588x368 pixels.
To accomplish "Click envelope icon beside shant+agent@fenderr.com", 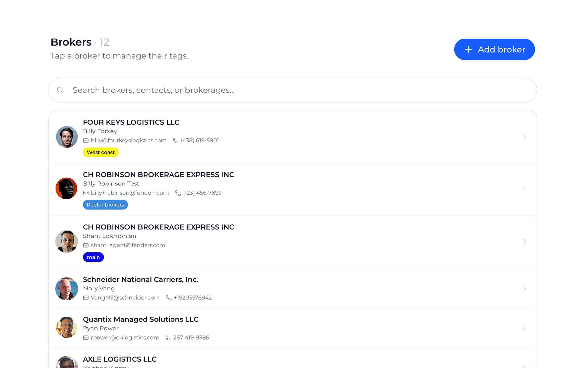I will point(86,245).
